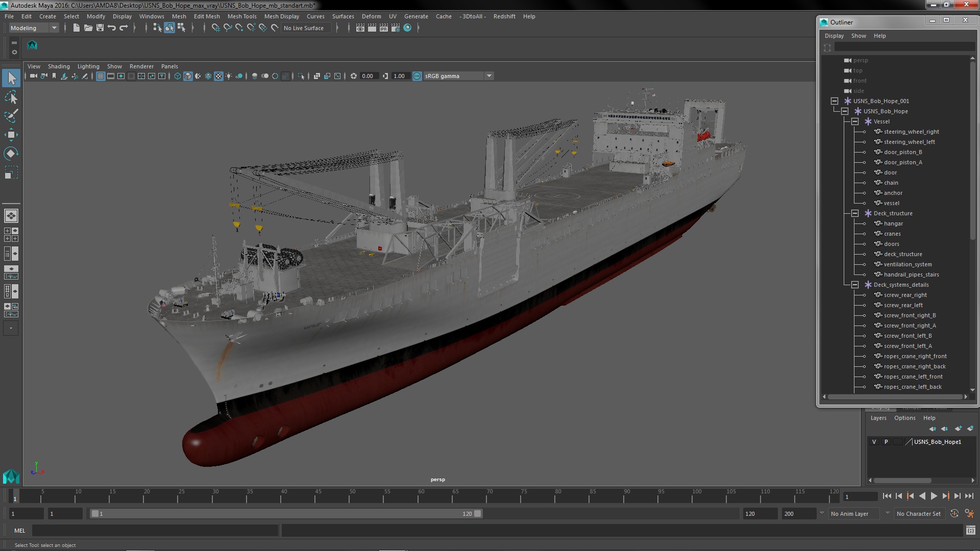This screenshot has height=551, width=980.
Task: Go to start of playback range
Action: 887,496
